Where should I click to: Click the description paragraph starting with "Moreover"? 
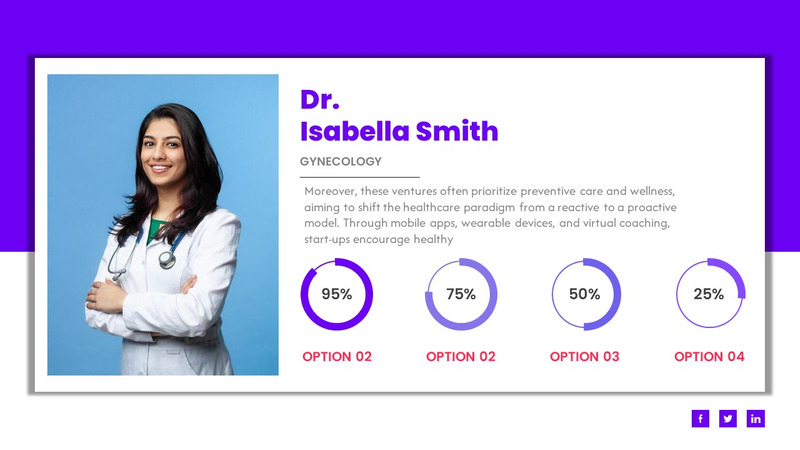[490, 215]
